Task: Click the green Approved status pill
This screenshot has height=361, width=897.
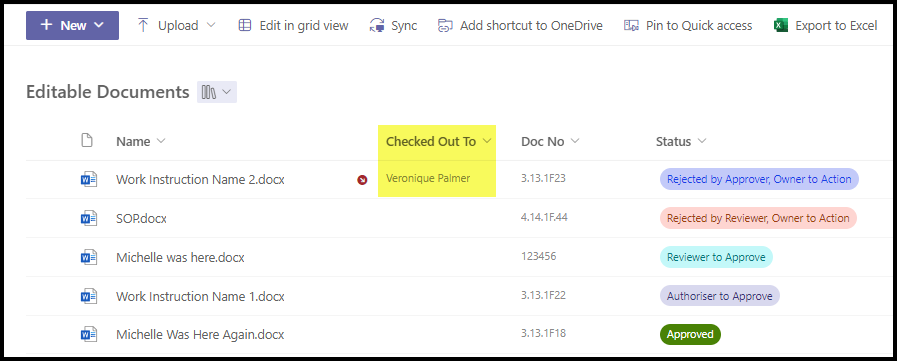Action: (690, 335)
